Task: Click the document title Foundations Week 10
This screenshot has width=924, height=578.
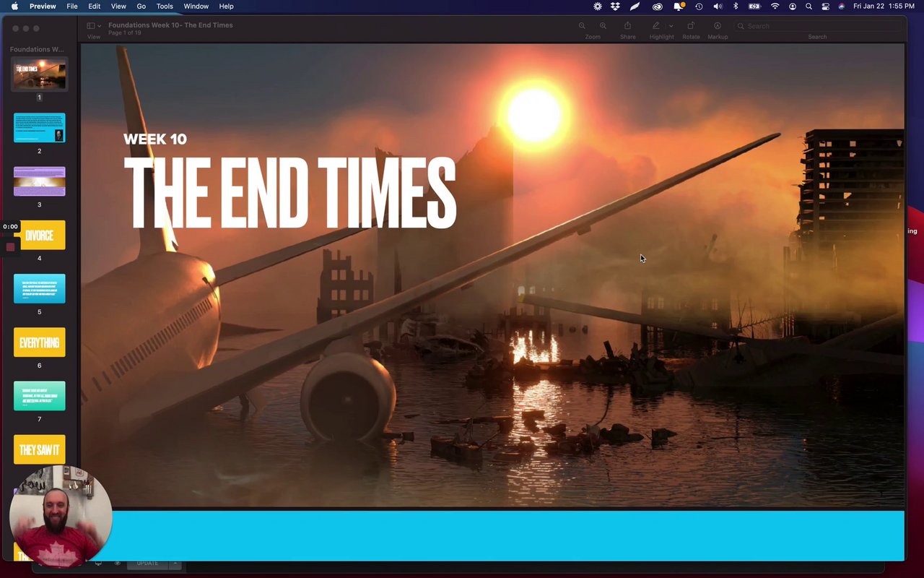Action: point(170,25)
